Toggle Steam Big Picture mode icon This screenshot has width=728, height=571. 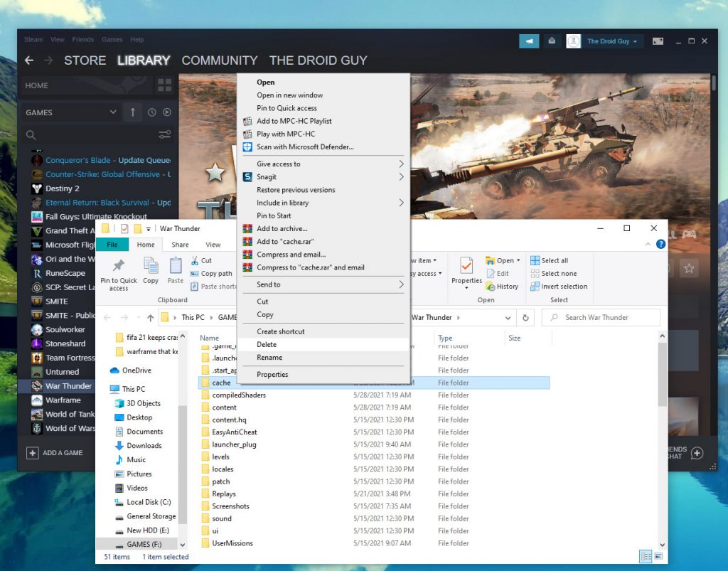click(658, 41)
